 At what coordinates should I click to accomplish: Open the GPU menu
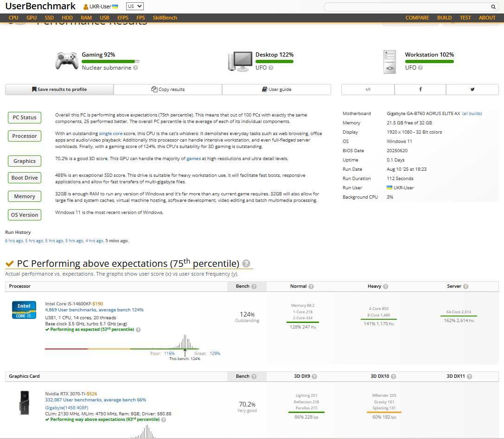click(32, 18)
